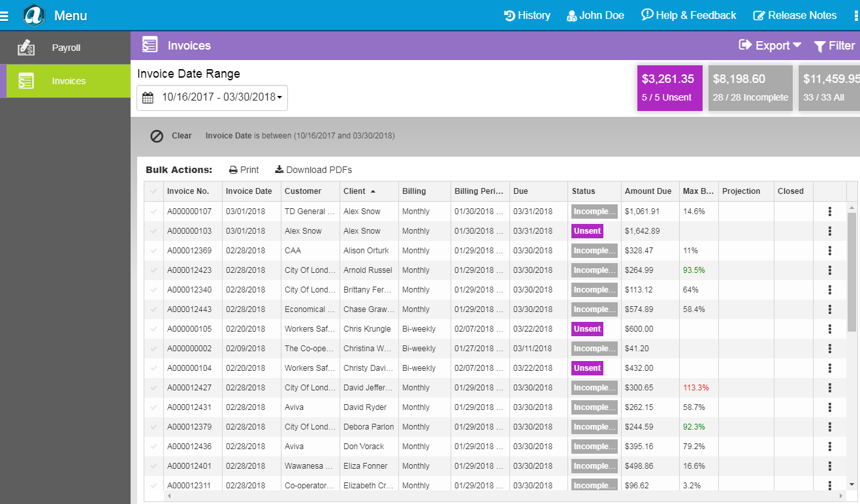Open row actions for invoice A000012431
Viewport: 860px width, 504px height.
[x=829, y=407]
